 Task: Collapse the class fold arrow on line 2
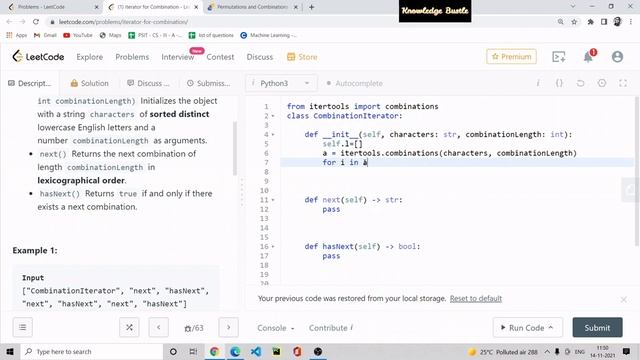point(273,116)
